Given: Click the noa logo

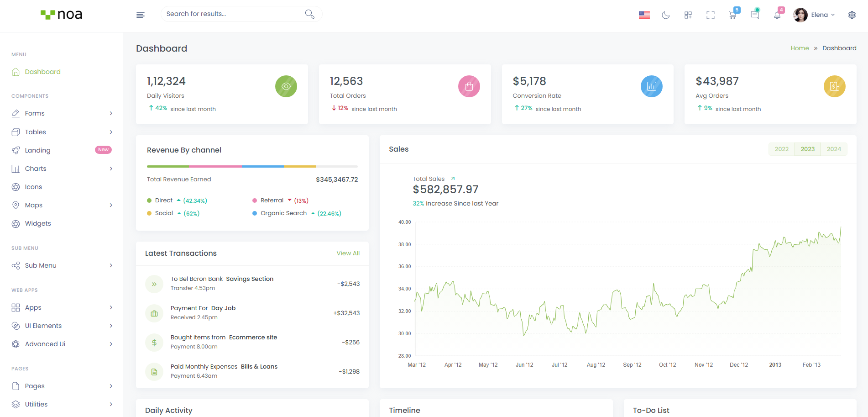Looking at the screenshot, I should pyautogui.click(x=62, y=15).
